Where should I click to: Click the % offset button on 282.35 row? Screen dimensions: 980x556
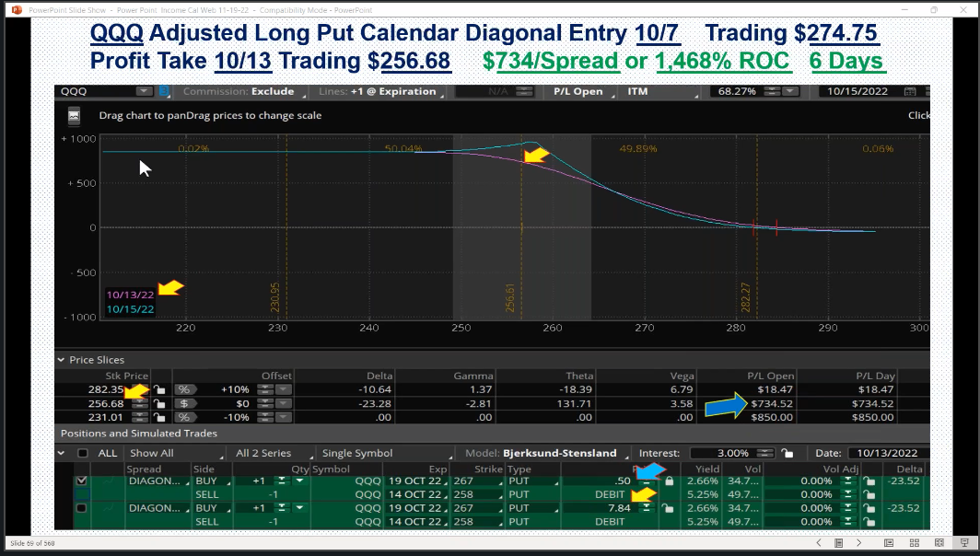(184, 389)
